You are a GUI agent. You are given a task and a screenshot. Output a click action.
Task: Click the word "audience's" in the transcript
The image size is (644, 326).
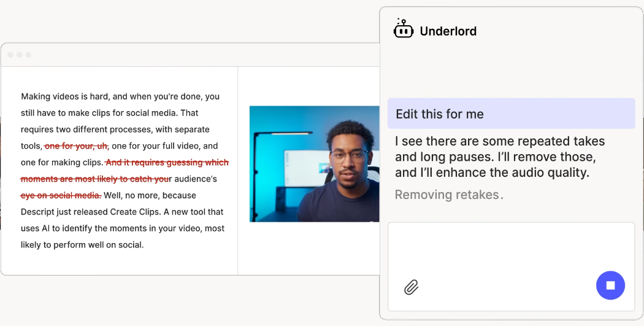[195, 179]
